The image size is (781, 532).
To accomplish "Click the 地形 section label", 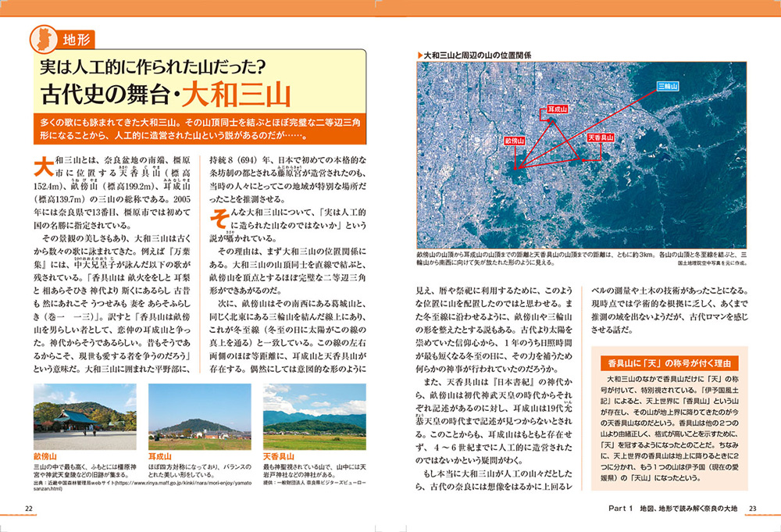I will tap(77, 40).
